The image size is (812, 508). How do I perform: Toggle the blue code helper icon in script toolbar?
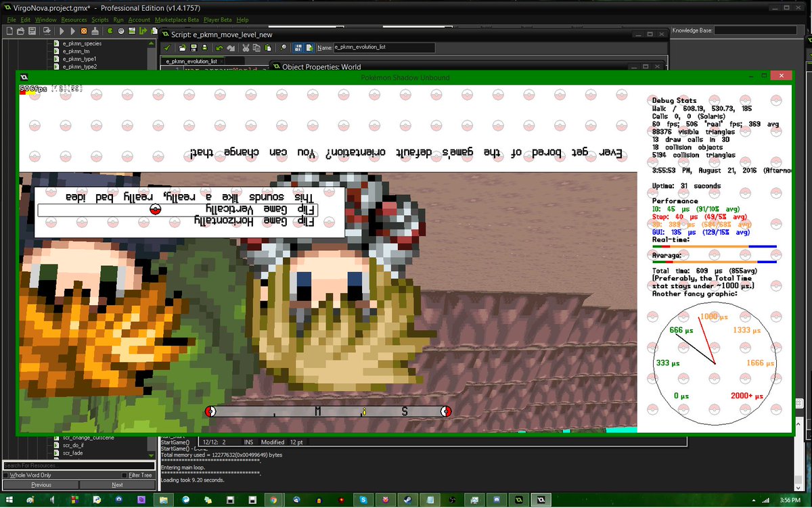tap(298, 48)
